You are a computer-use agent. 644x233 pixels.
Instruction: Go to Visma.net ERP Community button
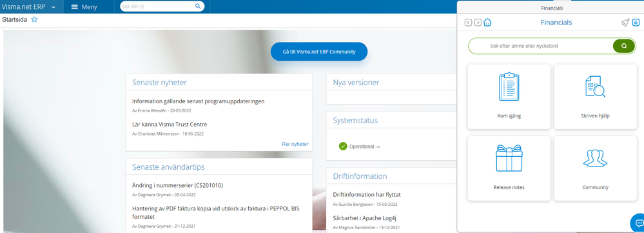(x=318, y=52)
